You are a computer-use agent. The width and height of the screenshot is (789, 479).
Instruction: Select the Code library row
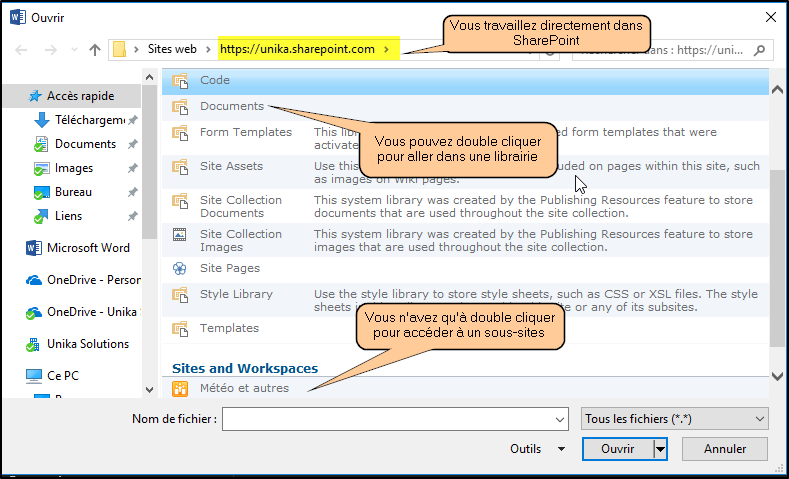(465, 81)
